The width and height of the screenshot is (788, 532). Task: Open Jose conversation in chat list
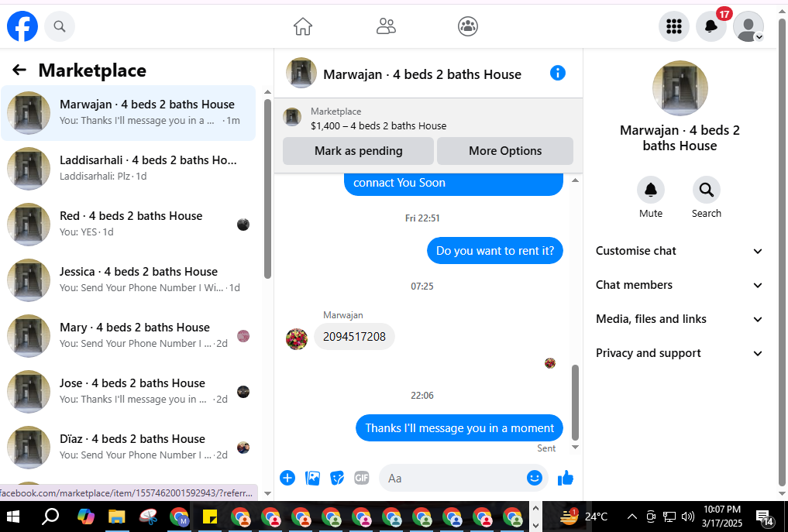click(x=128, y=391)
